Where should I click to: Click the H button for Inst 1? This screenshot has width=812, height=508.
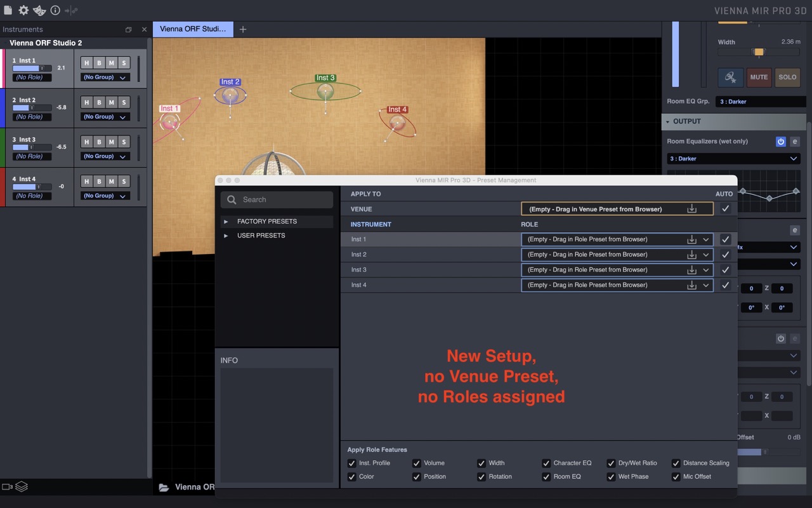click(87, 63)
